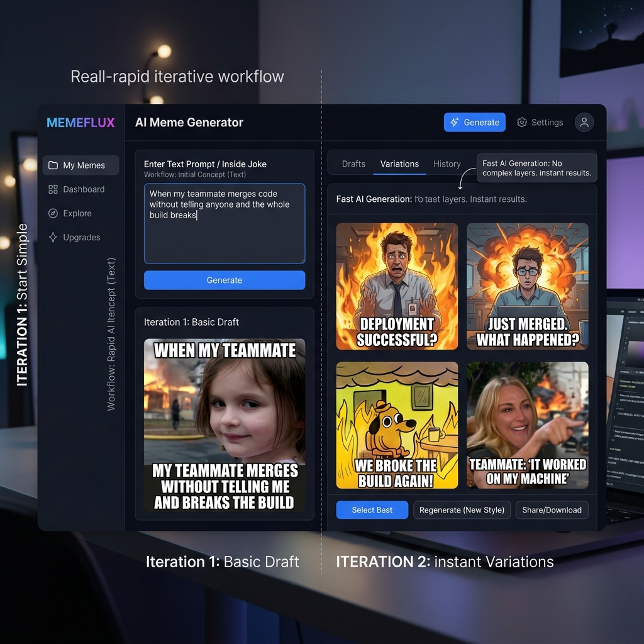Screen dimensions: 644x644
Task: Select the 'Just Merged. What Happened?' meme
Action: [x=528, y=286]
